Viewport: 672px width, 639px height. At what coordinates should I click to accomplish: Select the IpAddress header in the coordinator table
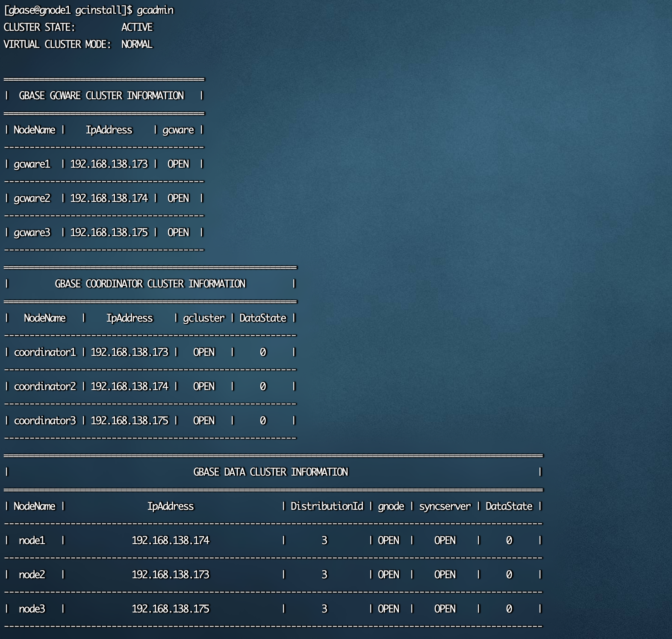[130, 318]
